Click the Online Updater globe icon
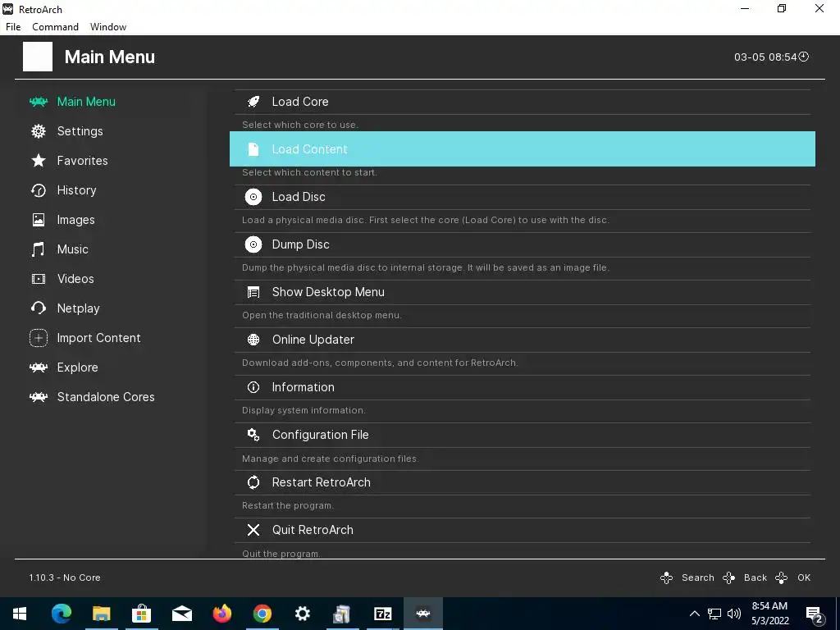 (253, 340)
